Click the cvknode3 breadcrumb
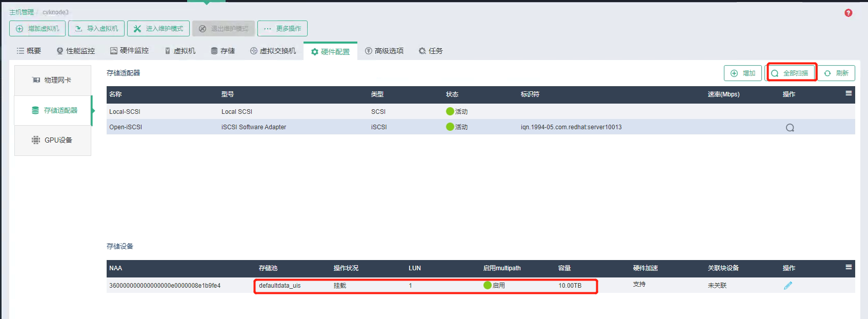 pos(55,12)
